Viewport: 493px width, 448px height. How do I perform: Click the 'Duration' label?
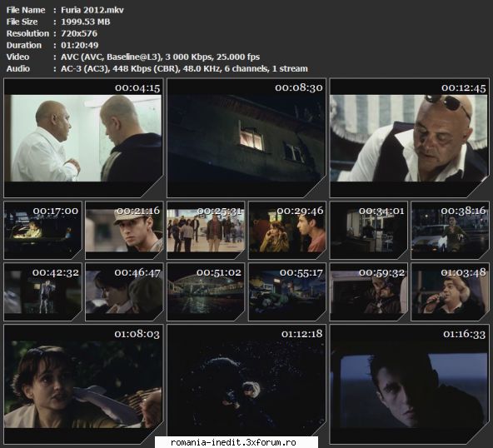(x=24, y=45)
